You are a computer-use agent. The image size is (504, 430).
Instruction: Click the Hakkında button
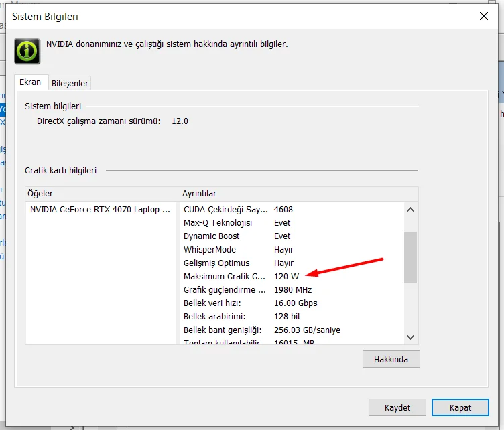(x=391, y=359)
